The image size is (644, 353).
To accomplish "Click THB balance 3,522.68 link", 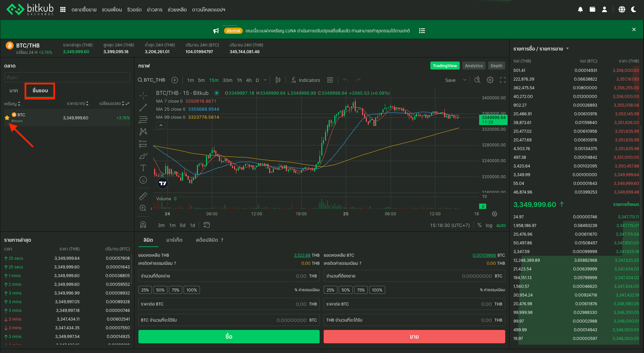I will [302, 255].
